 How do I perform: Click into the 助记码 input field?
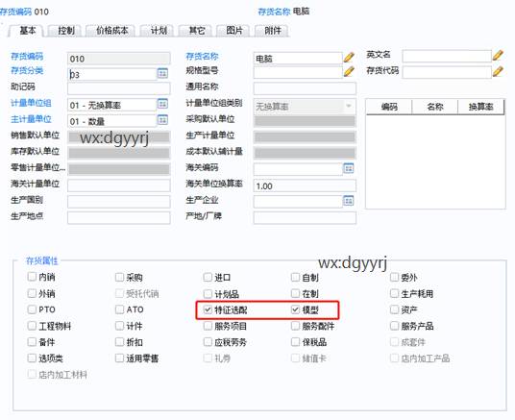click(118, 88)
